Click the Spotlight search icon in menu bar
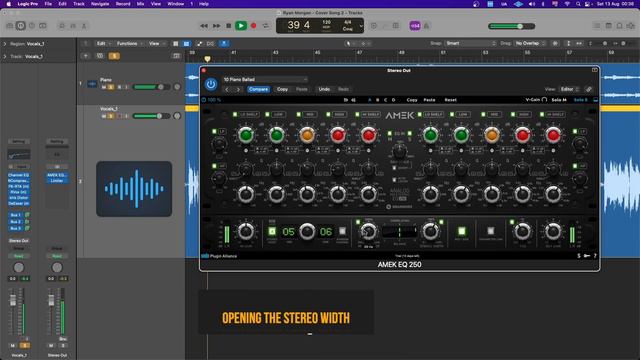 pos(578,4)
